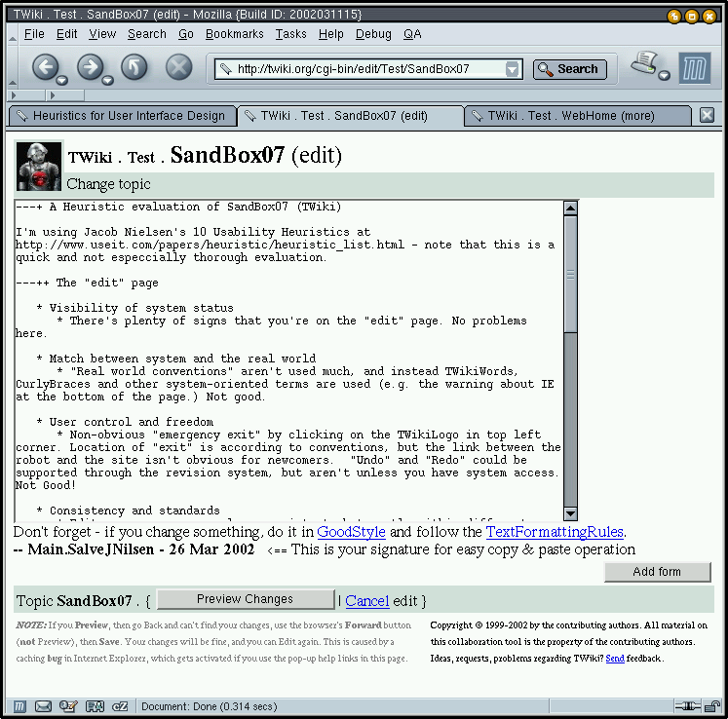The height and width of the screenshot is (719, 728).
Task: Click the text area scroll down arrow
Action: [570, 513]
